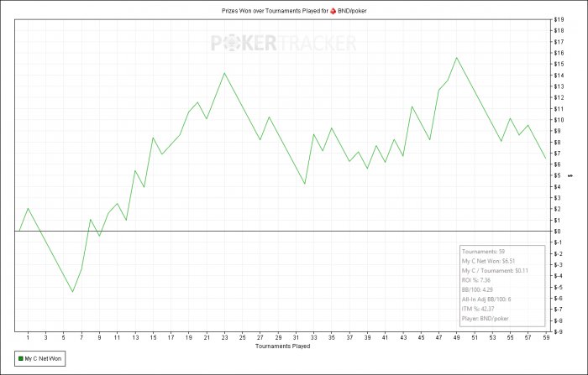Click x-axis tick label '59'
The image size is (588, 375).
pyautogui.click(x=546, y=337)
